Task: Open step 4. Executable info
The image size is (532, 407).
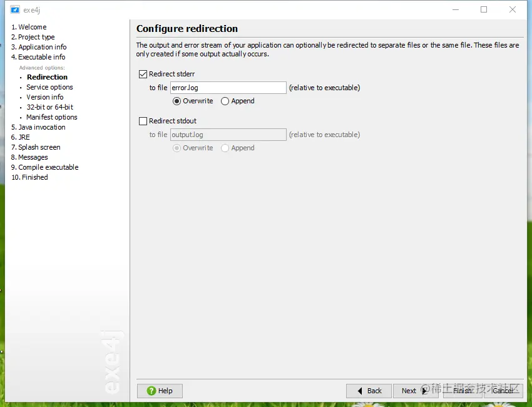Action: (x=38, y=57)
